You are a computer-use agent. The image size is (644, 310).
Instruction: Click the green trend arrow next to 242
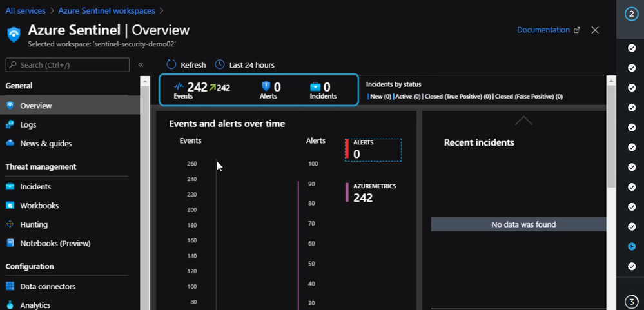[212, 87]
